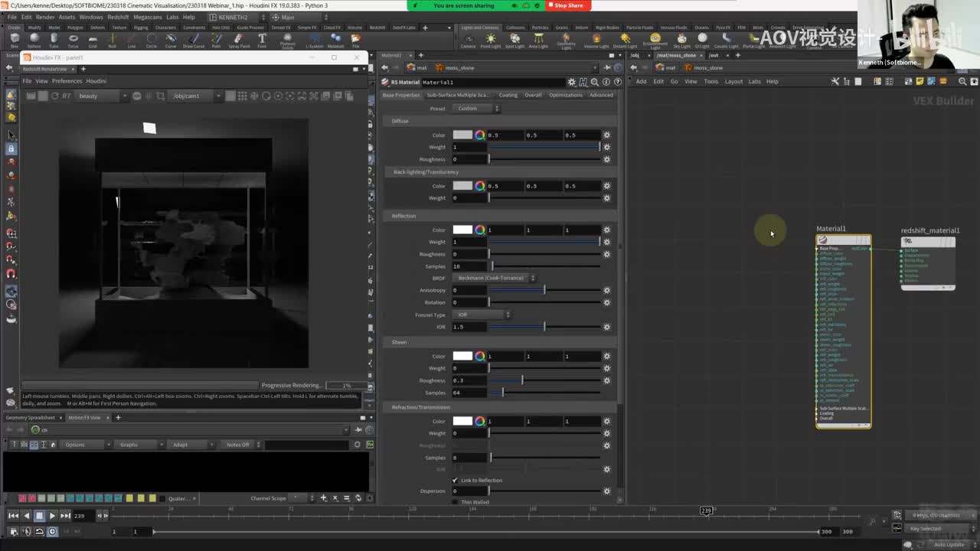
Task: Click the moss_stone path in network editor
Action: pos(707,67)
